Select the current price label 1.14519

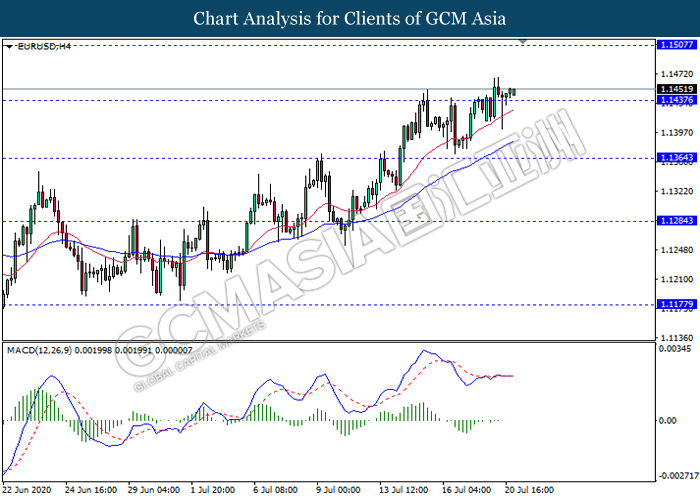pyautogui.click(x=676, y=89)
